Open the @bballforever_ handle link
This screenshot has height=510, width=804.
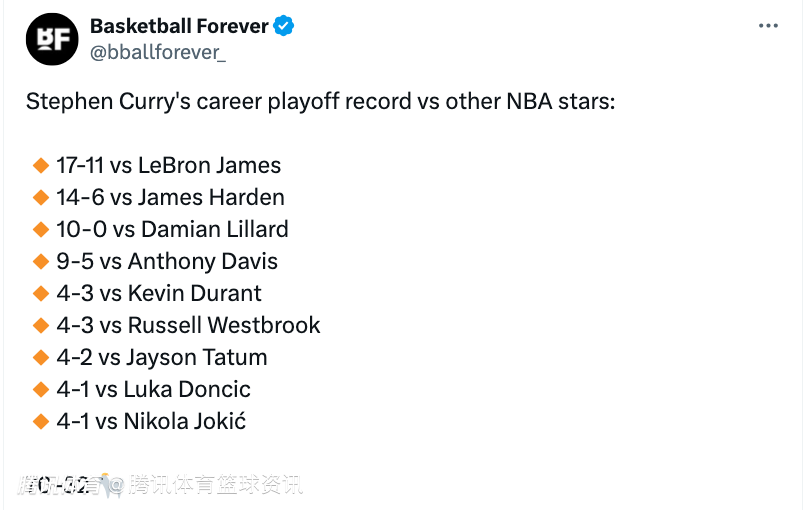[158, 52]
